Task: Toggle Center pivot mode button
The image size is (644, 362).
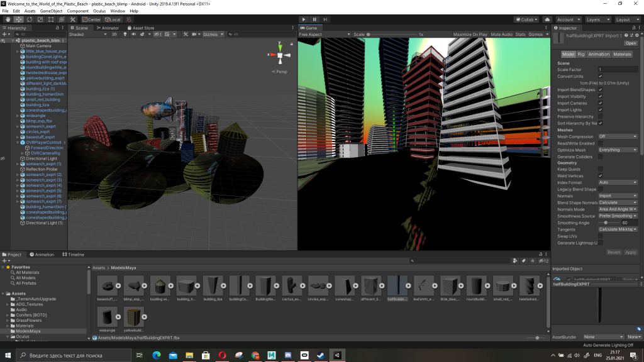Action: coord(92,19)
